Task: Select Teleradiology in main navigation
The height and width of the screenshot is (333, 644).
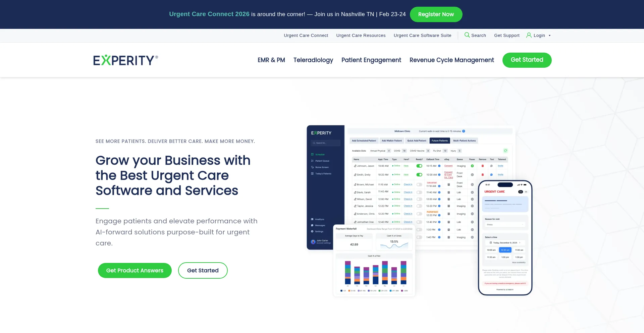Action: pyautogui.click(x=313, y=60)
